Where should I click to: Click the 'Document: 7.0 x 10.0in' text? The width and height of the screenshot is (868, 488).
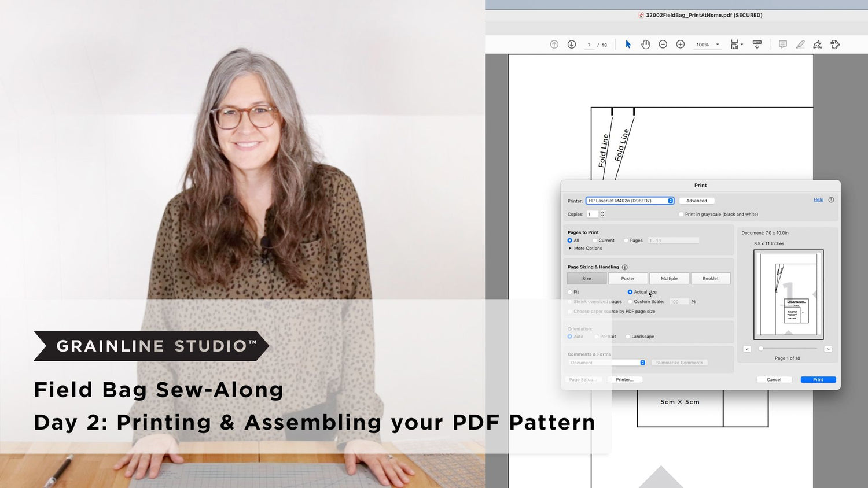coord(765,233)
